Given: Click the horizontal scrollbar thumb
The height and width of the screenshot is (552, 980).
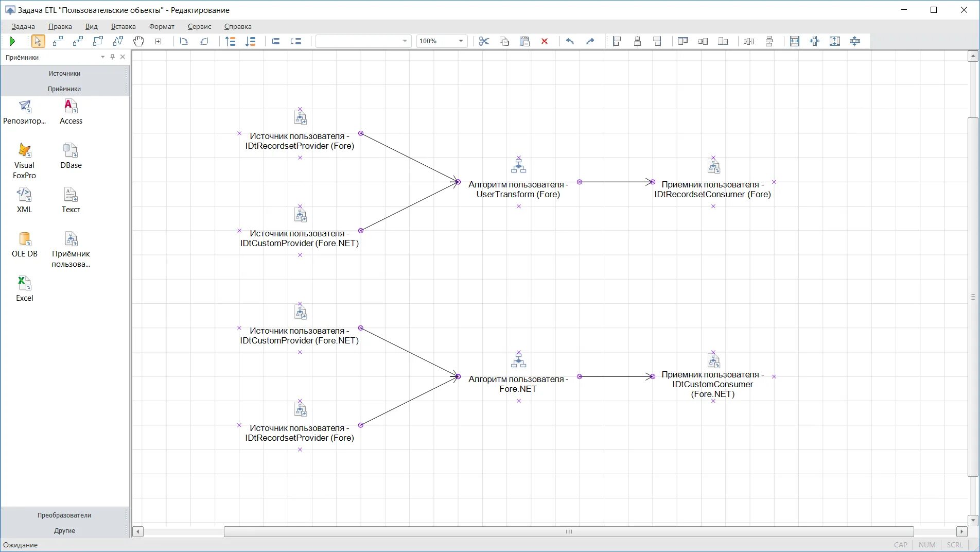Looking at the screenshot, I should pos(569,531).
